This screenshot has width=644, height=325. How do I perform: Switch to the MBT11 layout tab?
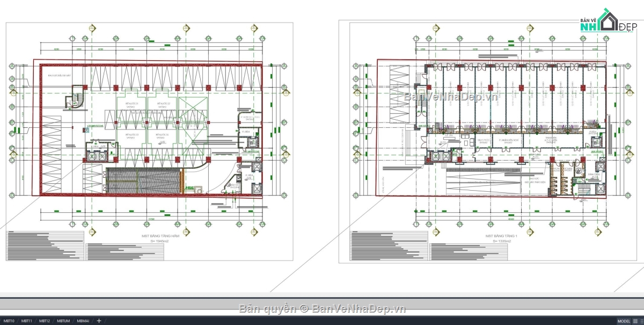tap(27, 321)
